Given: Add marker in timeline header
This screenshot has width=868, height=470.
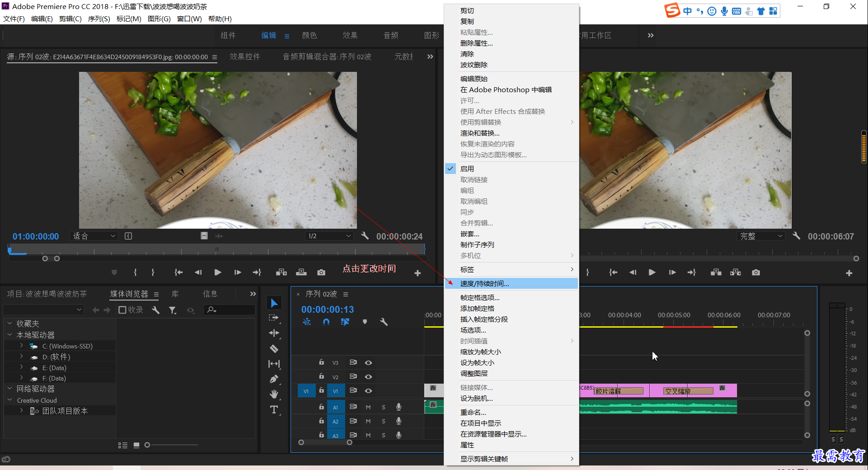Looking at the screenshot, I should [x=365, y=322].
